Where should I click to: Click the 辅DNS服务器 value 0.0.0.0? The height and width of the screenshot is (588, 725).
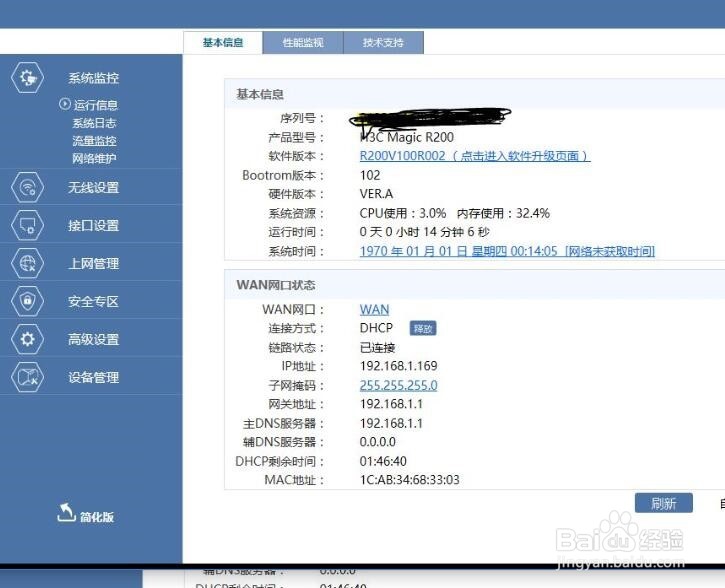click(x=377, y=442)
